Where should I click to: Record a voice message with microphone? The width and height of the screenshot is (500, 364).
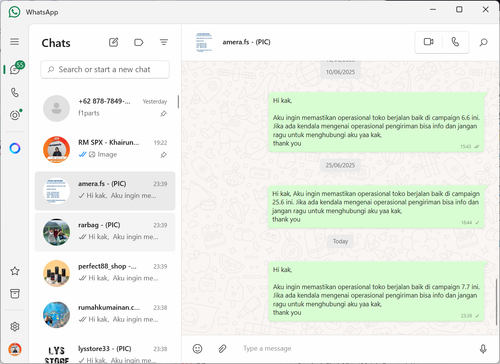click(x=483, y=349)
